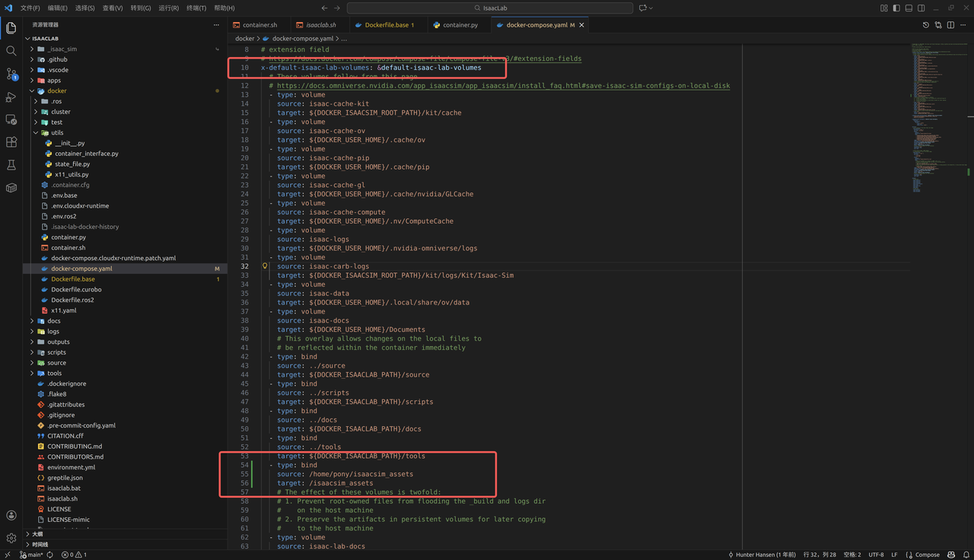Open the Extensions view
The width and height of the screenshot is (974, 560).
(x=11, y=142)
